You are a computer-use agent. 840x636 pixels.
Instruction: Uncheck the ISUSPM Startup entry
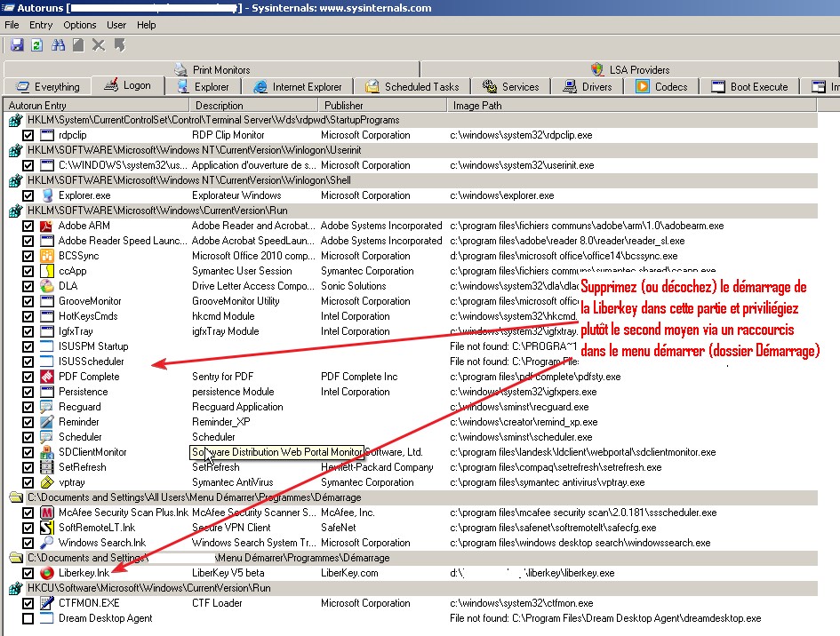coord(28,346)
